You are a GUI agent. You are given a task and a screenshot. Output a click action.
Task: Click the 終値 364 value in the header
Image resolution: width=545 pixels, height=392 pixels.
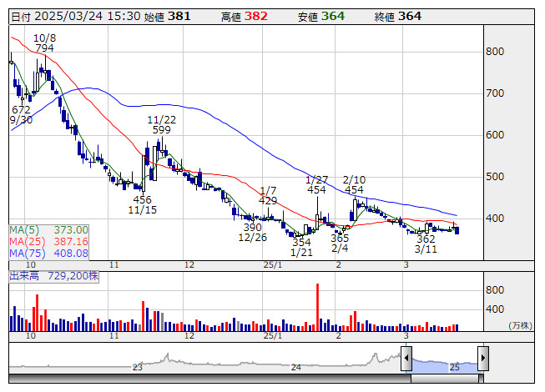coord(409,16)
